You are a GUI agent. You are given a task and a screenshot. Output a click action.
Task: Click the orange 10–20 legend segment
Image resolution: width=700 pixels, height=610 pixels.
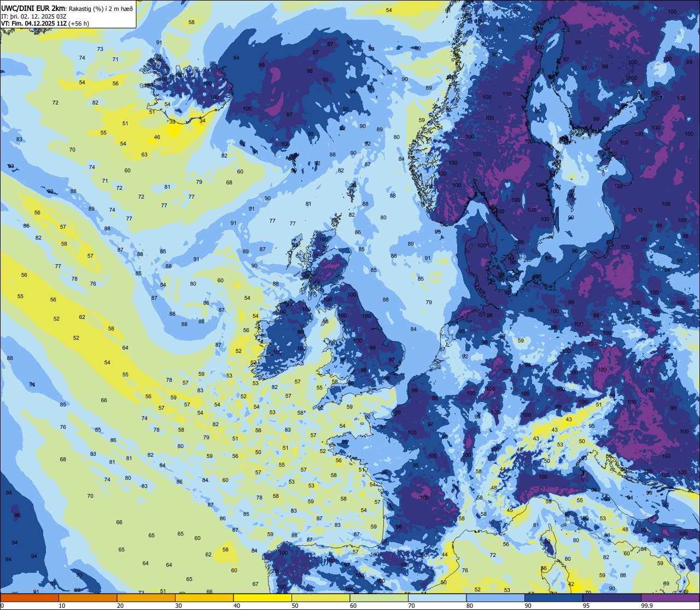[x=87, y=597]
